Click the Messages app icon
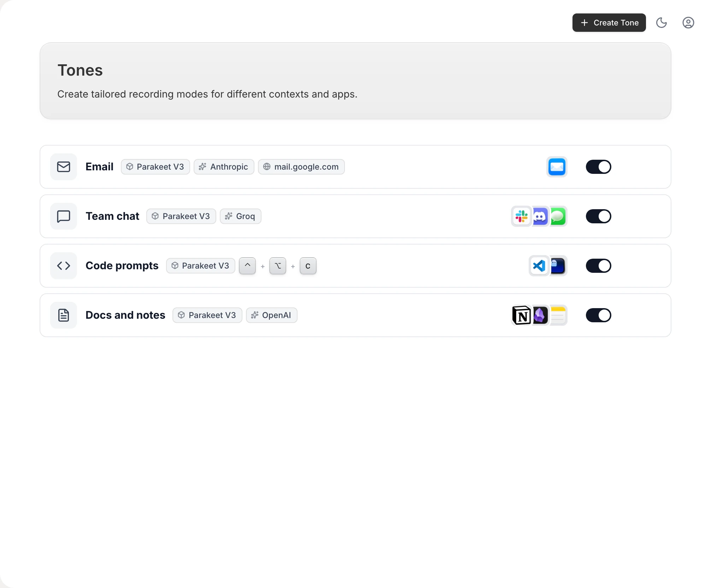Screen dimensions: 711x588 point(558,216)
